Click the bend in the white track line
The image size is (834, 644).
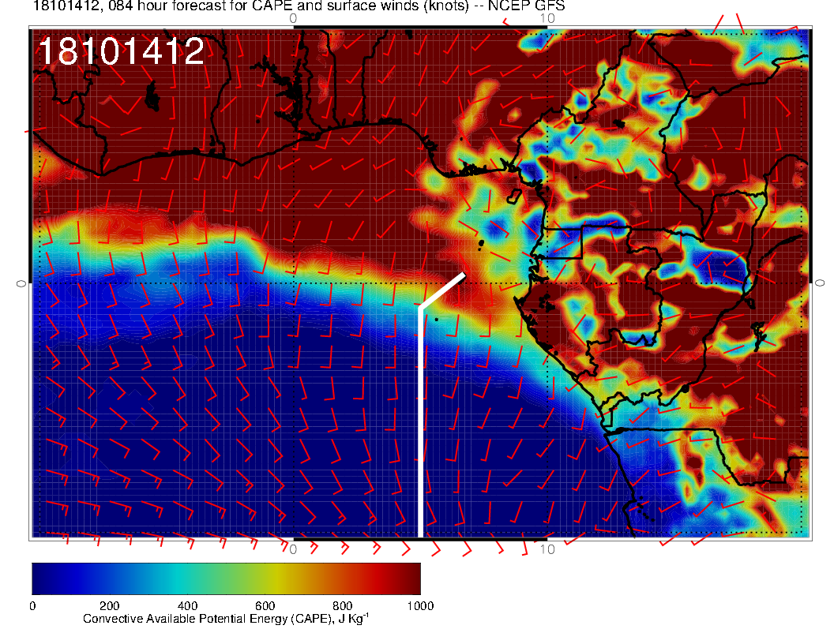tap(420, 307)
